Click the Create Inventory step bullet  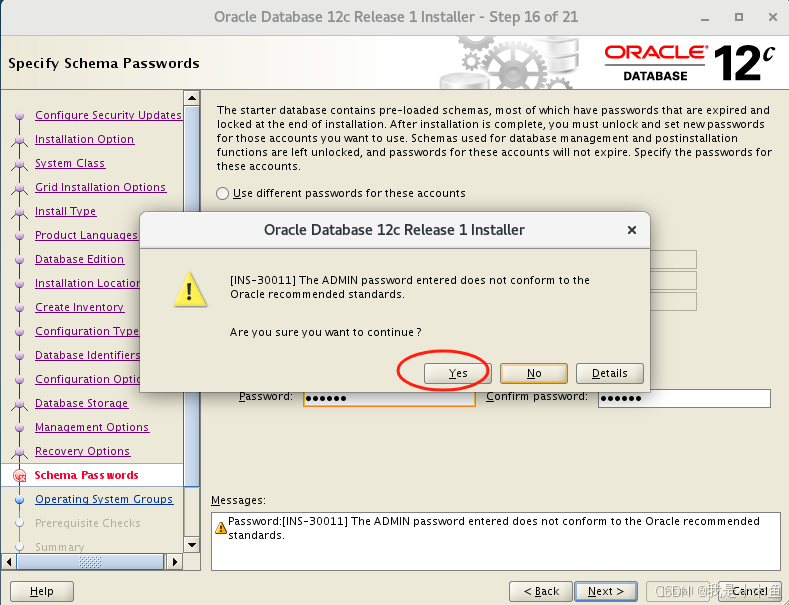tap(20, 307)
